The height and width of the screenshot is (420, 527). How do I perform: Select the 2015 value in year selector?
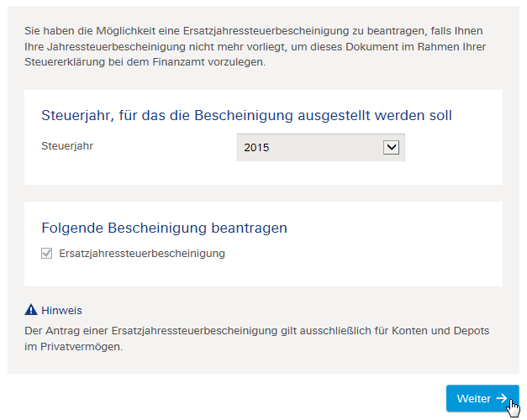[x=256, y=148]
